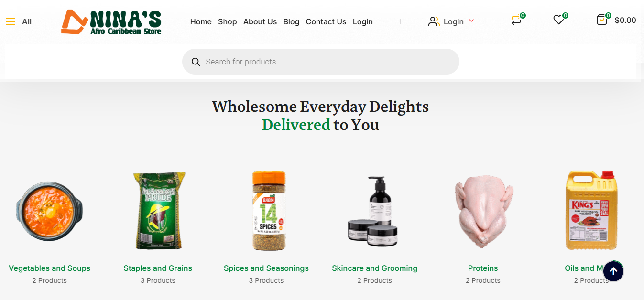Click into the Search for products field
This screenshot has height=300, width=644.
321,62
